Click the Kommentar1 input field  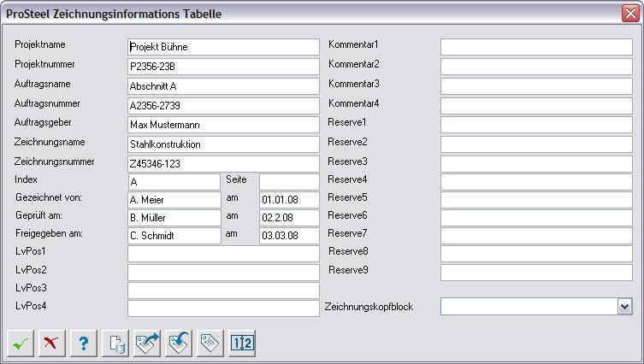pyautogui.click(x=536, y=47)
